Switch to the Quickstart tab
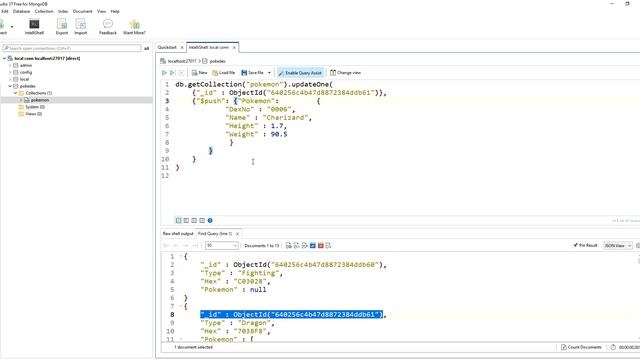Image resolution: width=640 pixels, height=360 pixels. (167, 47)
